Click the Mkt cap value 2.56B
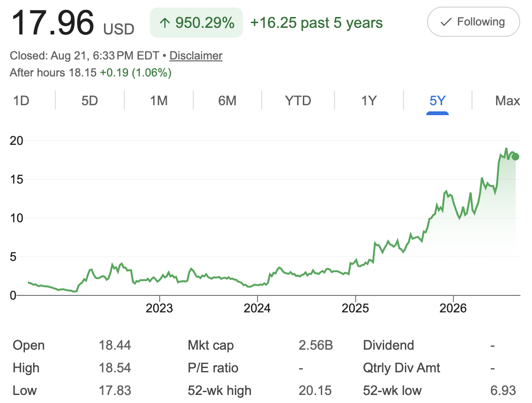Screen dimensions: 532x403 pos(316,345)
